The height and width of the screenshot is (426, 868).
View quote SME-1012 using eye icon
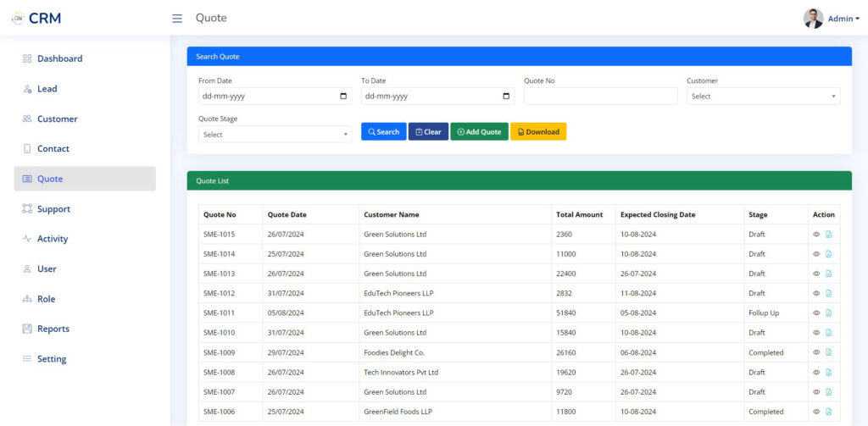[816, 293]
